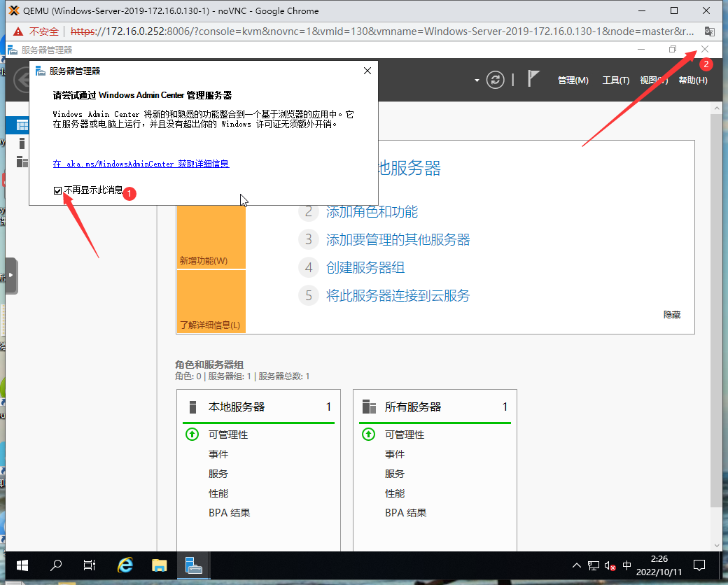
Task: Open taskbar search magnifier
Action: 56,565
